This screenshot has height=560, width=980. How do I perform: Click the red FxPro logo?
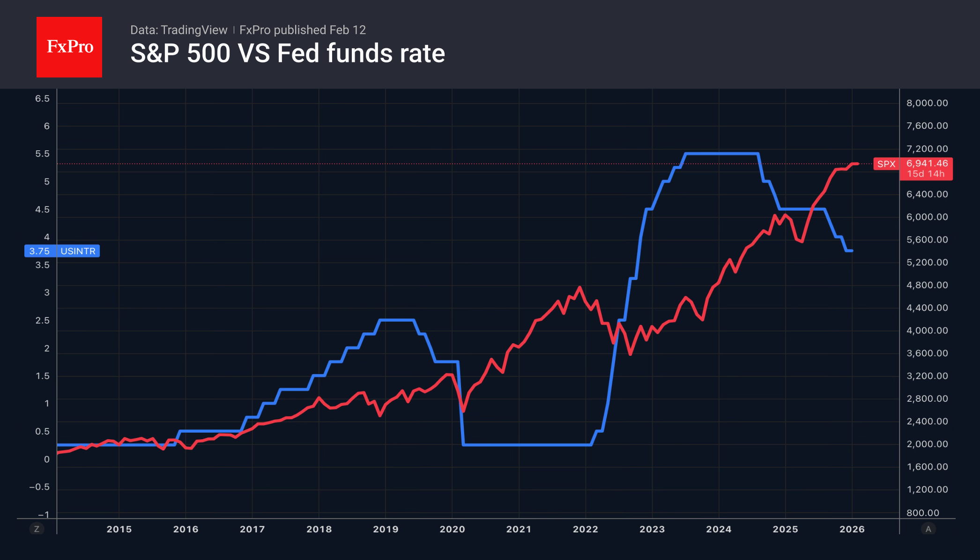[69, 47]
